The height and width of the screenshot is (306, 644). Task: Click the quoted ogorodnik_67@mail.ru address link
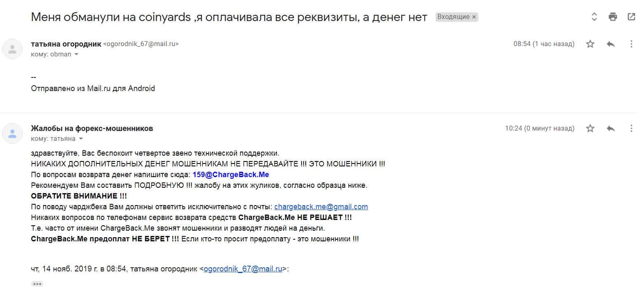click(243, 269)
